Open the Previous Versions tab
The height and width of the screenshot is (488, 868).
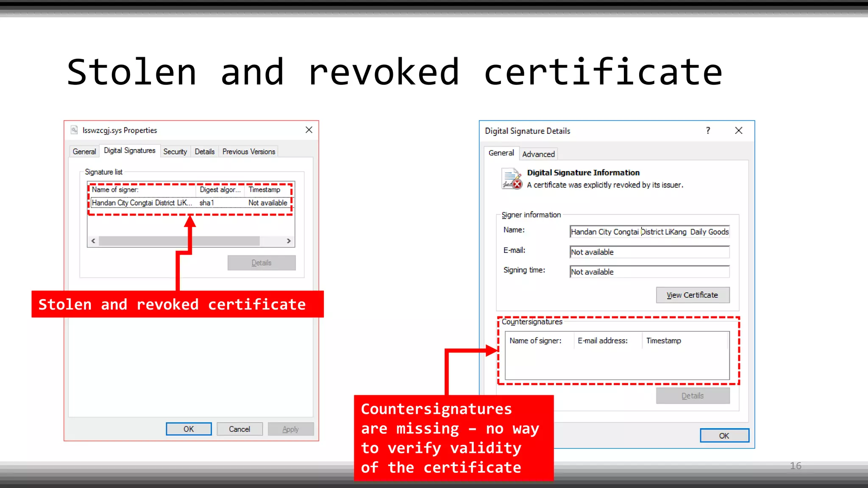pos(249,152)
